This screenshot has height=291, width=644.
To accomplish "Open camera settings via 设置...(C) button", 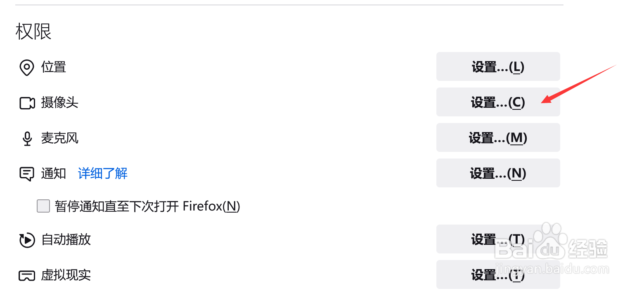I will coord(498,102).
